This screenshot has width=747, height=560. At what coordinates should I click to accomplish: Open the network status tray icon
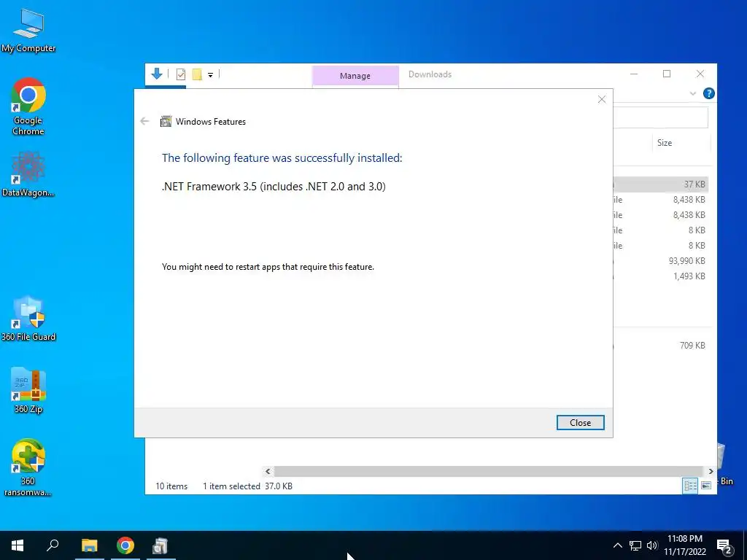tap(635, 545)
